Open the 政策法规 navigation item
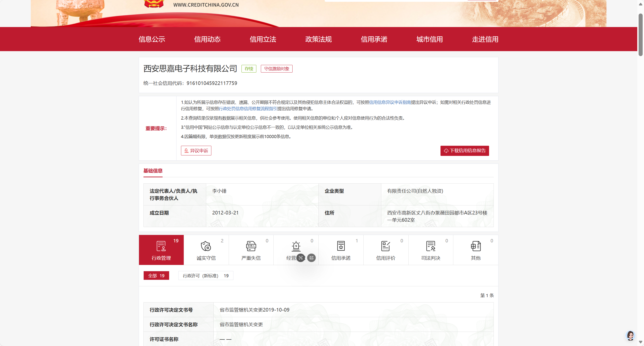644x346 pixels. (x=318, y=39)
